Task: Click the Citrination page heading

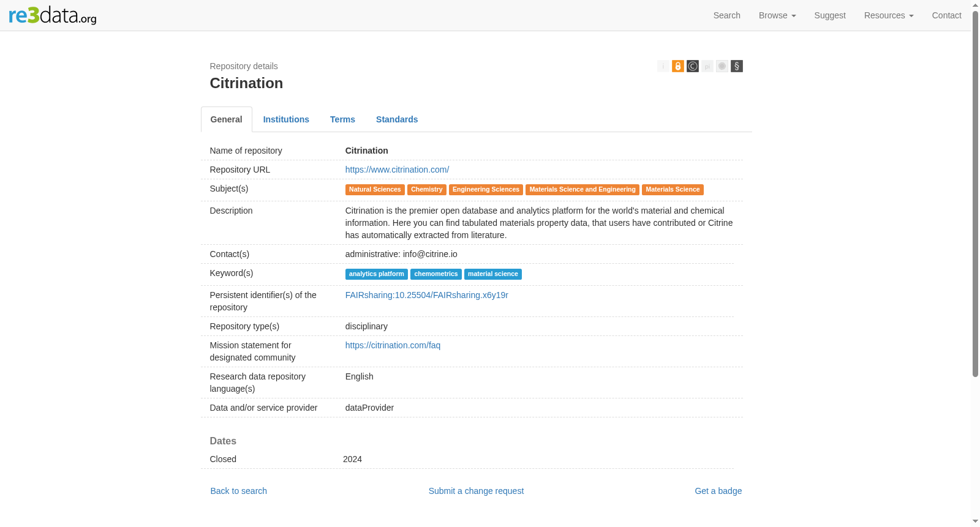Action: (246, 83)
